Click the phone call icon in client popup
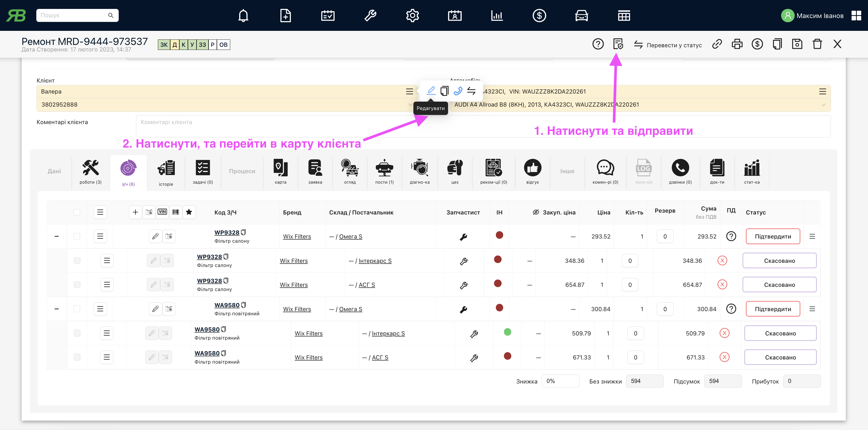 tap(457, 91)
